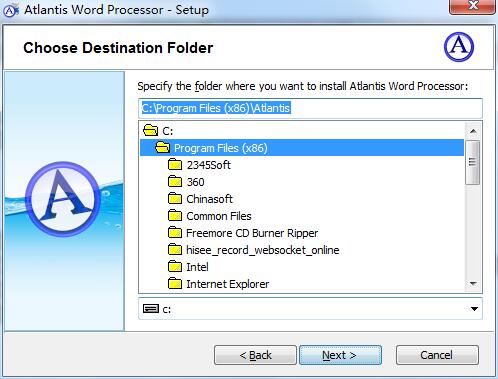Click the folder list scroll up arrow
The height and width of the screenshot is (379, 498).
473,131
